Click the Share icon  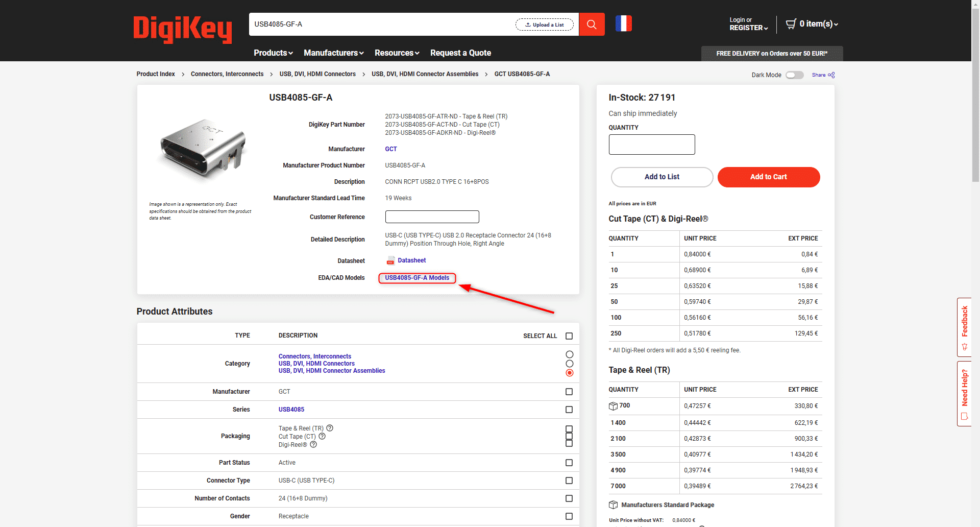click(831, 75)
